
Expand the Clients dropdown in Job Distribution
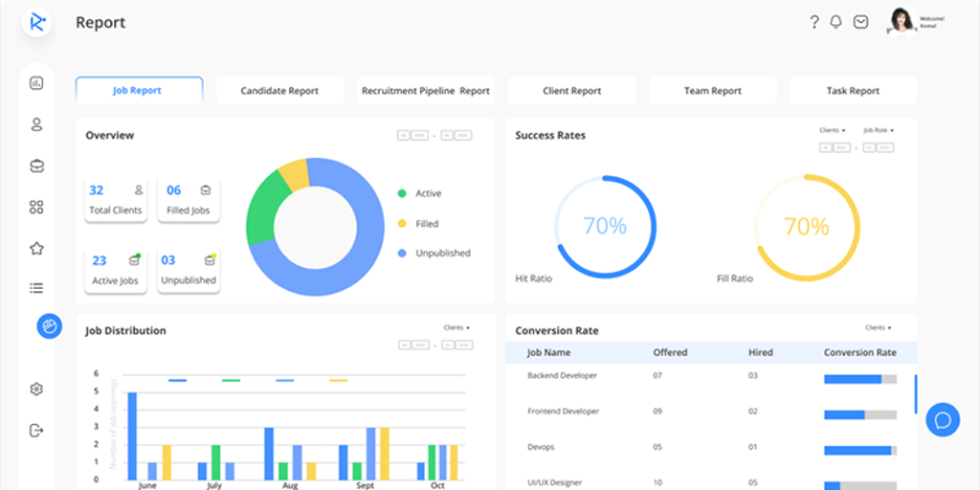click(x=457, y=328)
